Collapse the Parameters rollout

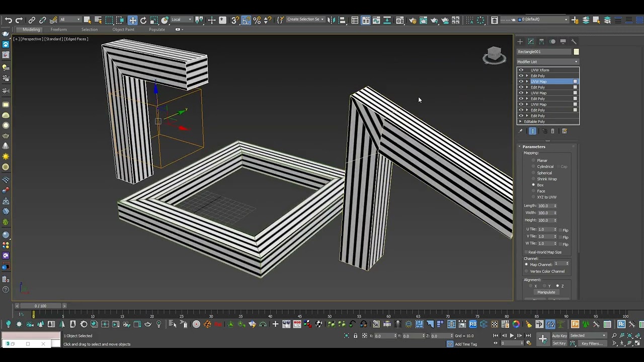[534, 147]
